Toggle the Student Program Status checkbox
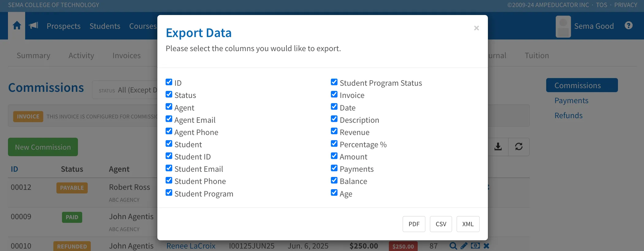This screenshot has width=644, height=251. 334,82
